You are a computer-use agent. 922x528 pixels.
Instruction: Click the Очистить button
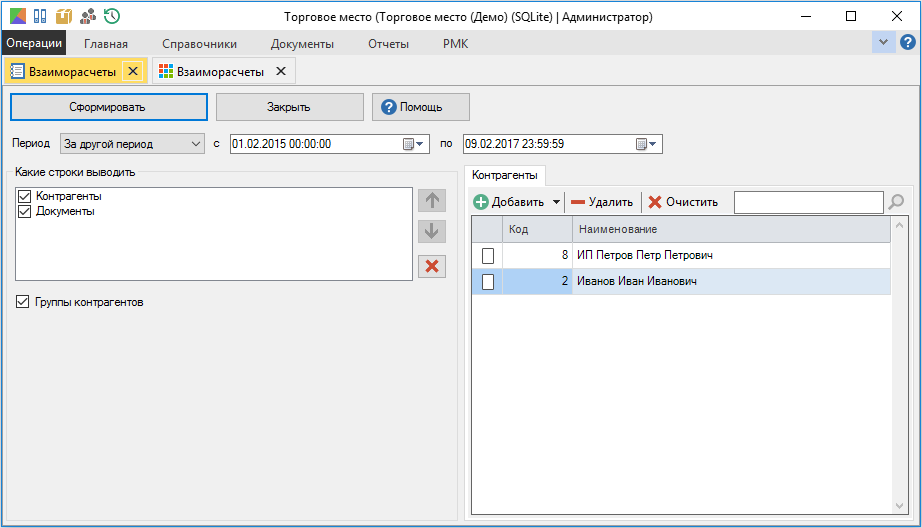[683, 202]
